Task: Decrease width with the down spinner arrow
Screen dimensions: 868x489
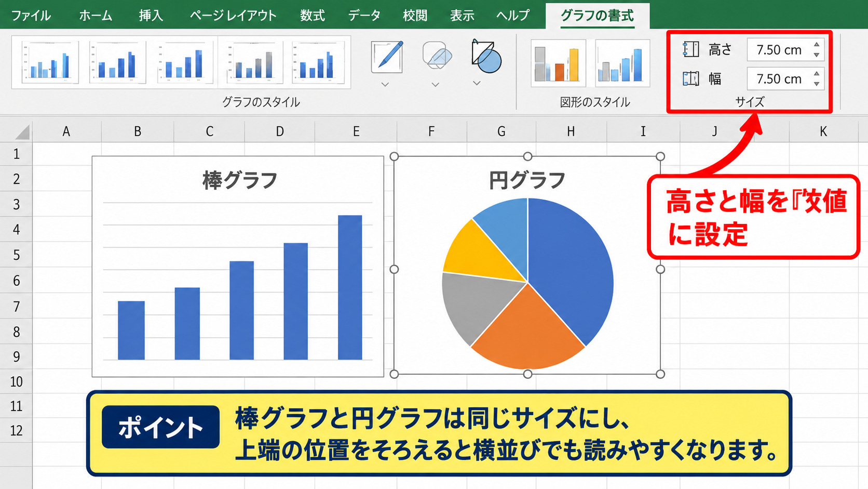Action: [x=817, y=84]
